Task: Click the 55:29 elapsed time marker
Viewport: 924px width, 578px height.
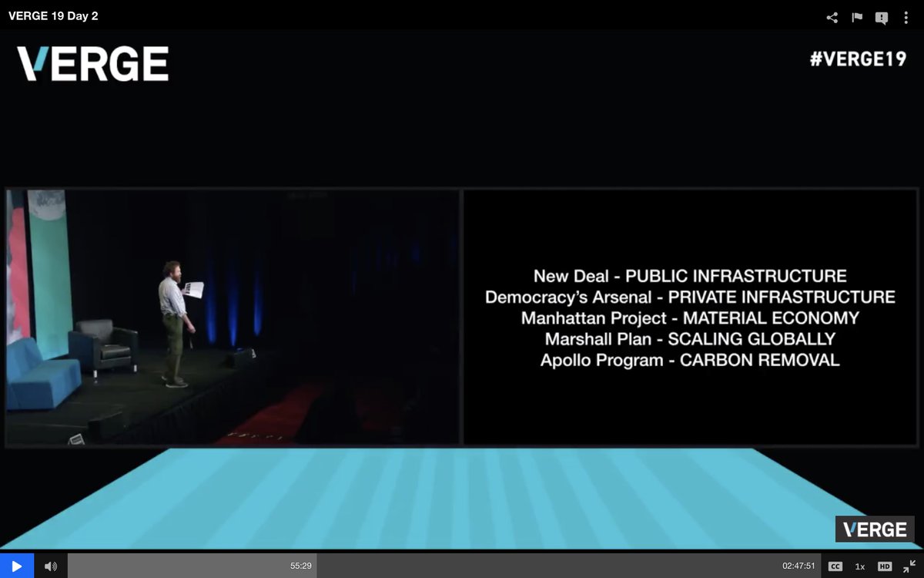Action: 301,566
